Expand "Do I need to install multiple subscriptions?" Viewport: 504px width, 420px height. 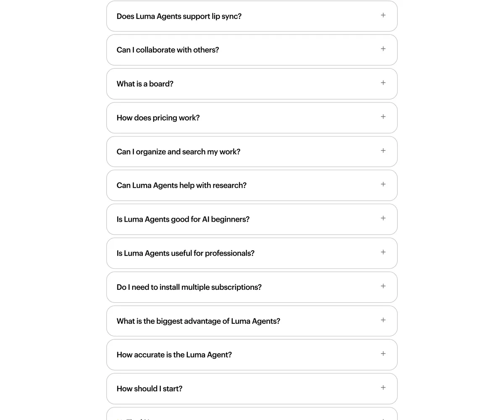tap(252, 287)
